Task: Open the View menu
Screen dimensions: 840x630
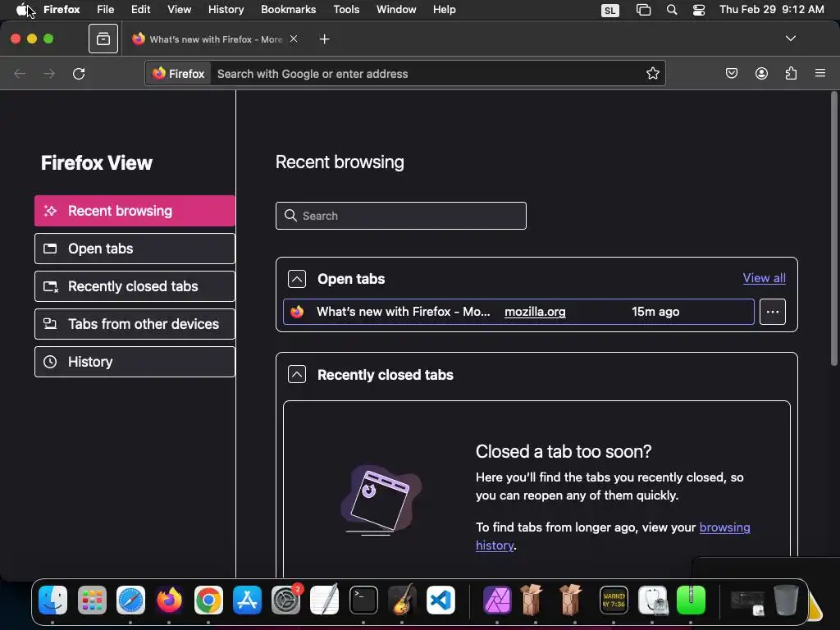Action: [179, 9]
